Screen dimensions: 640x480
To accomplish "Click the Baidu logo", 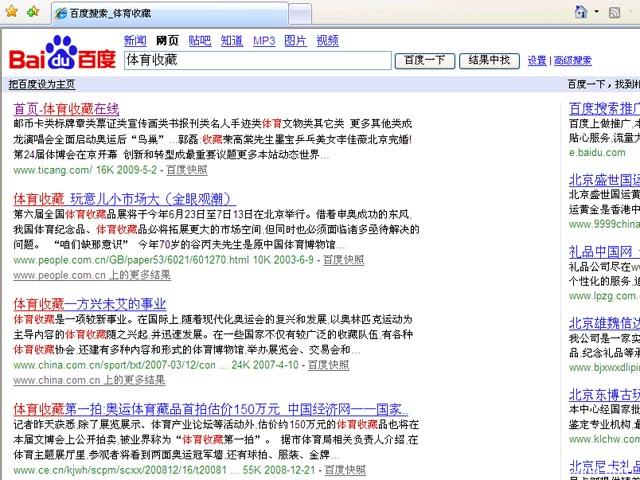I will tap(62, 53).
